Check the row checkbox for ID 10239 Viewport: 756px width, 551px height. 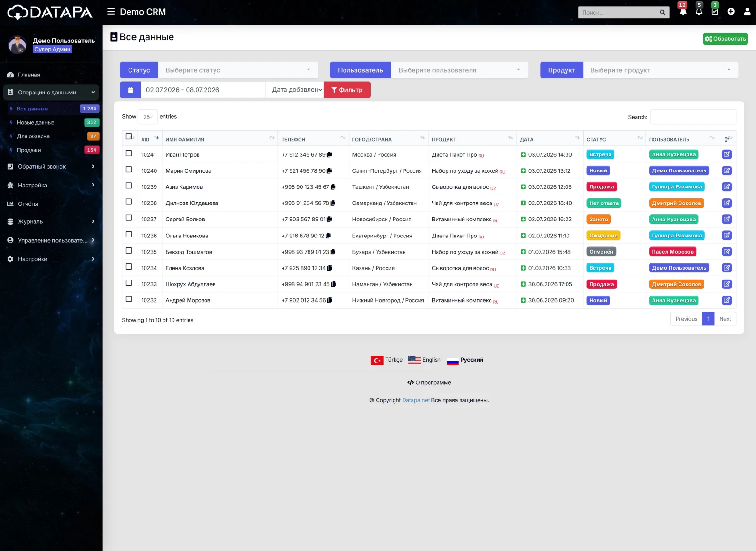129,186
